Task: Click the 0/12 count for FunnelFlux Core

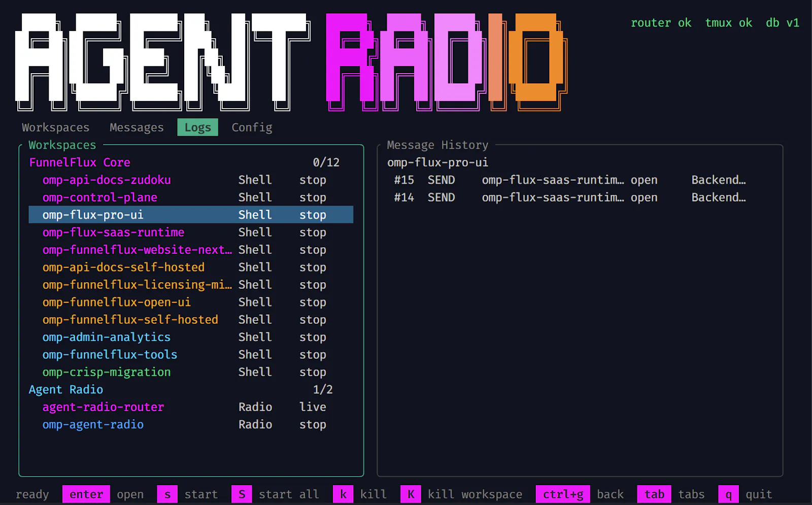Action: (326, 162)
